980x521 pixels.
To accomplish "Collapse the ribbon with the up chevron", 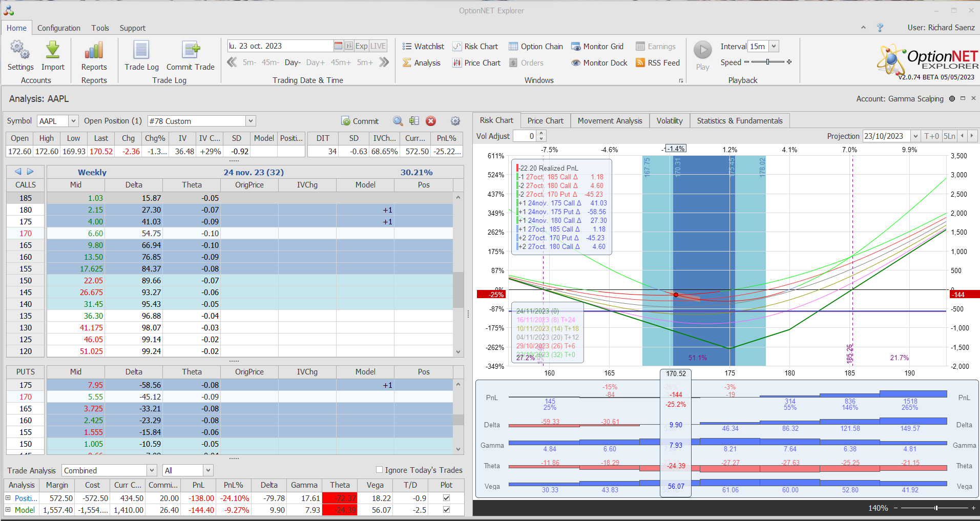I will coord(863,28).
